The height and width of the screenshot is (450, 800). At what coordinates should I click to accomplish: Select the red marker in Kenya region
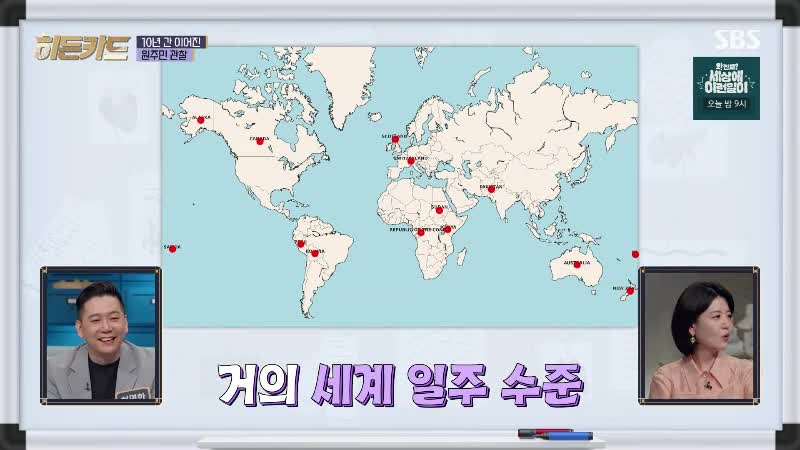447,229
